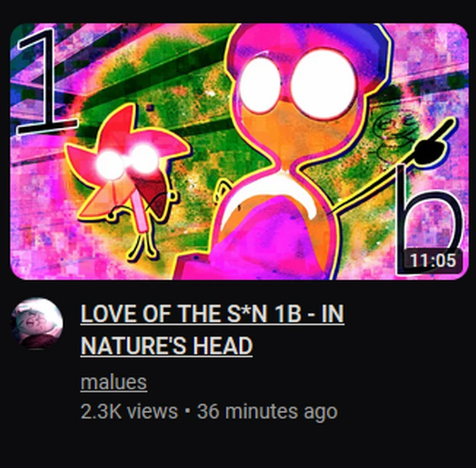Click the black pointing hand in thumbnail
Screen dimensions: 476x468
click(x=431, y=145)
